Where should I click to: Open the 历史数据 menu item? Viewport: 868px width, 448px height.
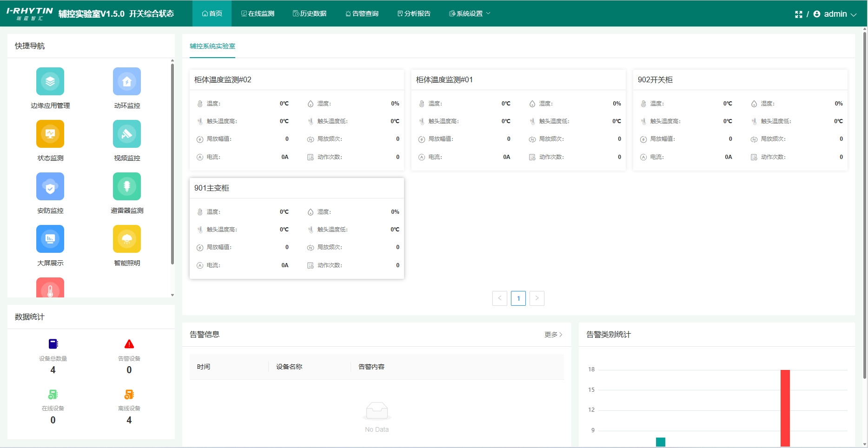(310, 13)
